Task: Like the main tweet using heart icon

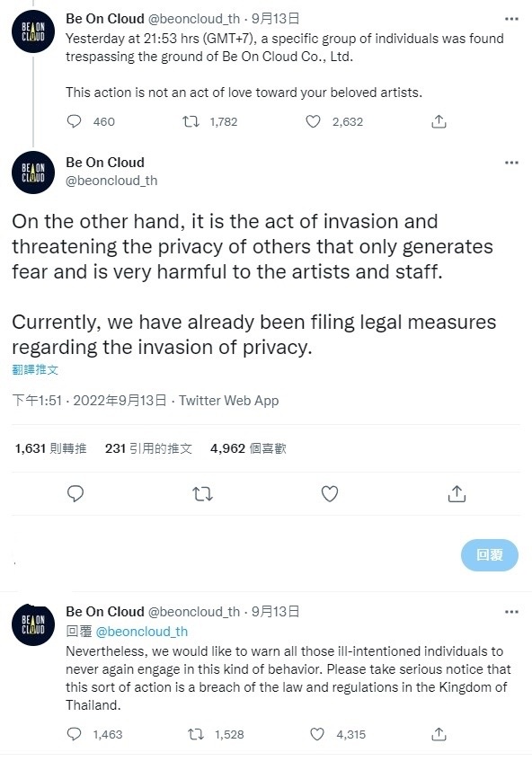Action: 330,494
